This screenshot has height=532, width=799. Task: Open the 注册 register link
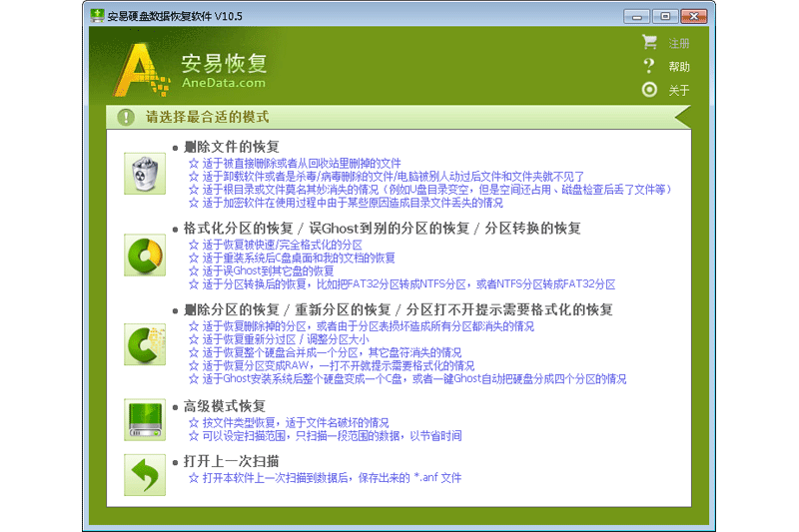tap(679, 44)
